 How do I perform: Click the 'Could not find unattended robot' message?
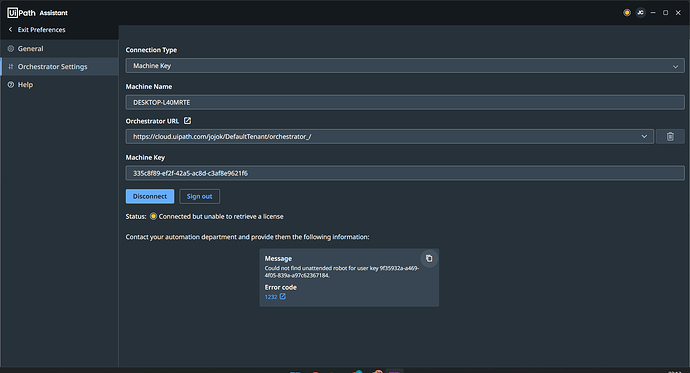(341, 272)
